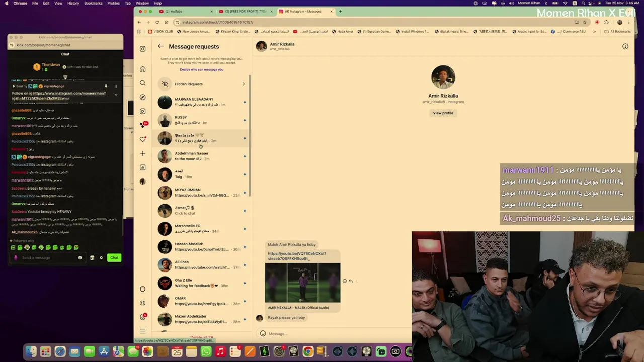Open Gha Z Elle message request
Image resolution: width=644 pixels, height=362 pixels.
point(201,283)
